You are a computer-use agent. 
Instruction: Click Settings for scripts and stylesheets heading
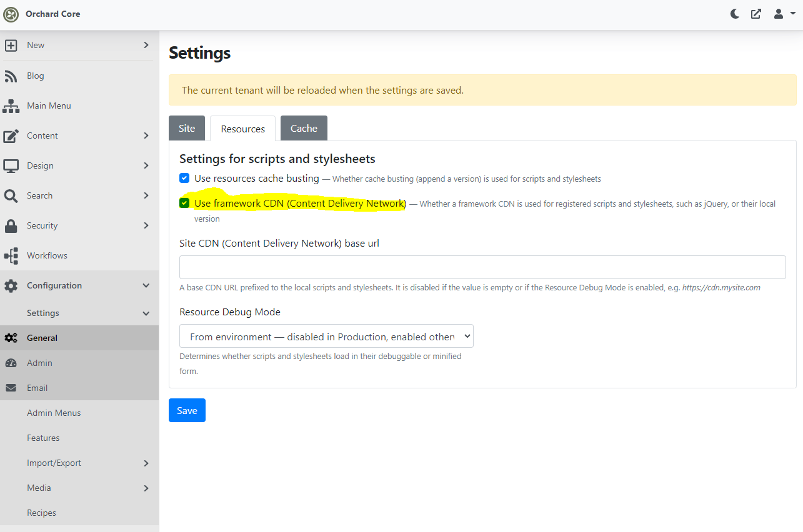point(277,159)
